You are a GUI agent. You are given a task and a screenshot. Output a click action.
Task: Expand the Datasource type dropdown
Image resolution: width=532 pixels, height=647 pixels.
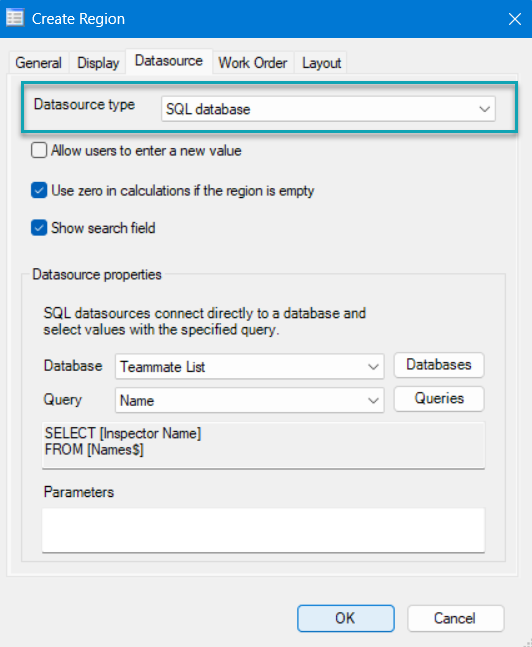(328, 109)
